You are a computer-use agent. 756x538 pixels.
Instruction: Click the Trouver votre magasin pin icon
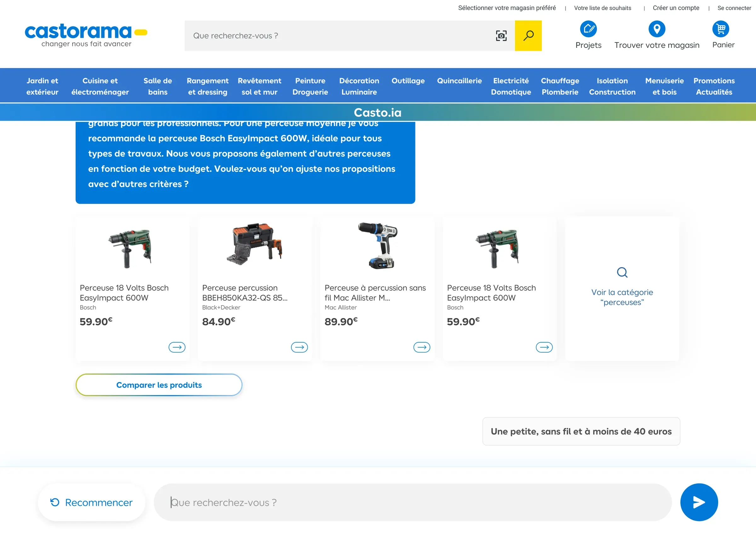pos(657,29)
